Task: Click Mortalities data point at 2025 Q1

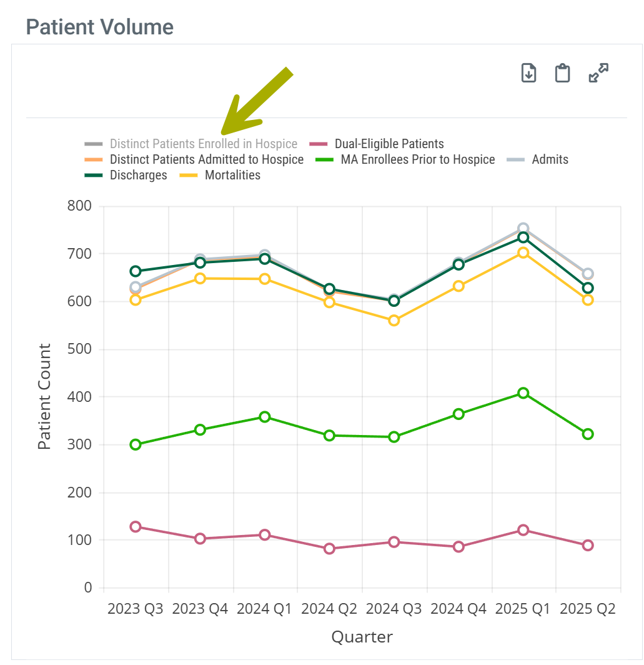Action: coord(523,252)
